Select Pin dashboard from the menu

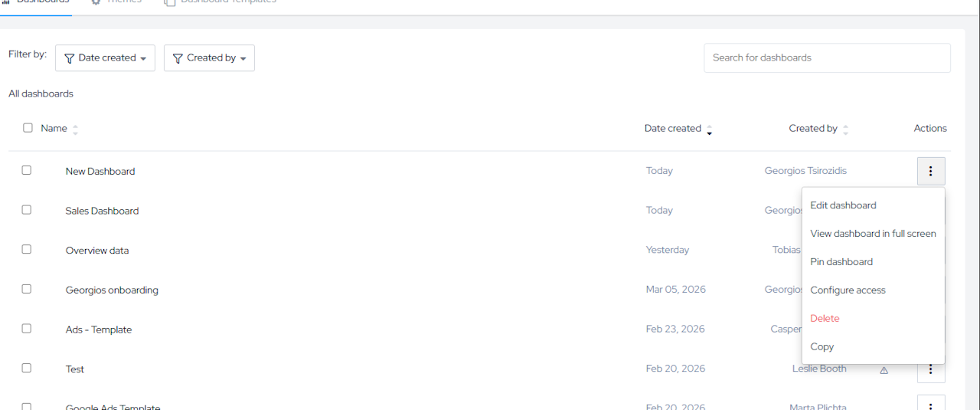pyautogui.click(x=841, y=261)
